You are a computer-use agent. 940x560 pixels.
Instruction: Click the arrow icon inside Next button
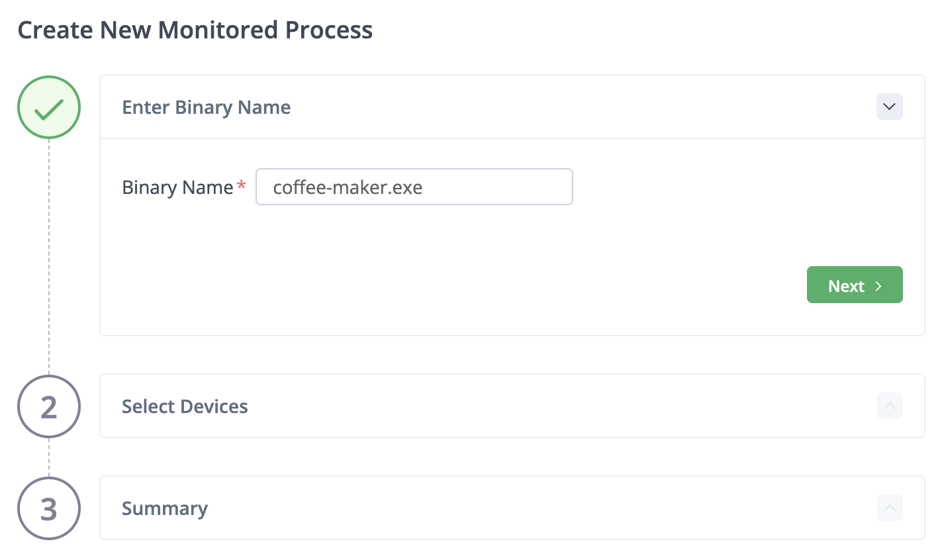pyautogui.click(x=878, y=286)
